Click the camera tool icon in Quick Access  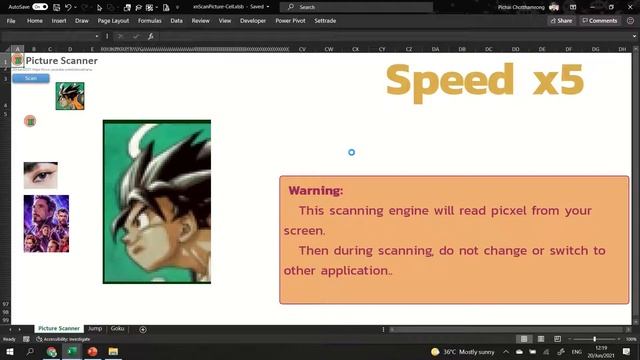127,7
